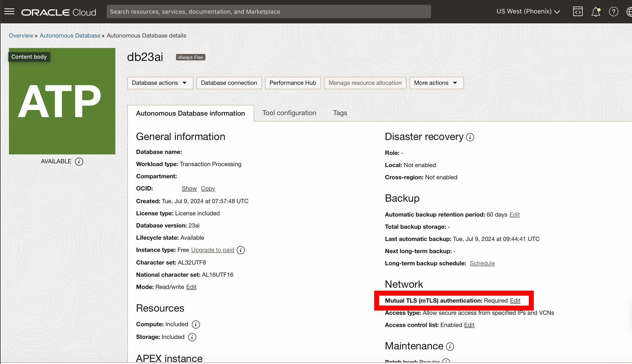Show info for AVAILABLE status
The image size is (632, 364).
(79, 162)
